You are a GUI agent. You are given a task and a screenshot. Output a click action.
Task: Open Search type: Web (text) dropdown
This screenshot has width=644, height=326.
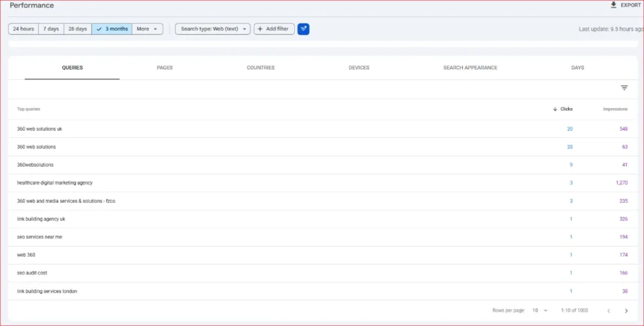point(213,29)
